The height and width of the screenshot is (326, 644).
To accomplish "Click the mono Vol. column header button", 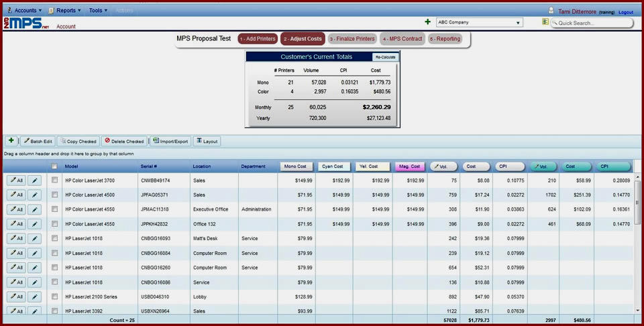I will pyautogui.click(x=443, y=166).
